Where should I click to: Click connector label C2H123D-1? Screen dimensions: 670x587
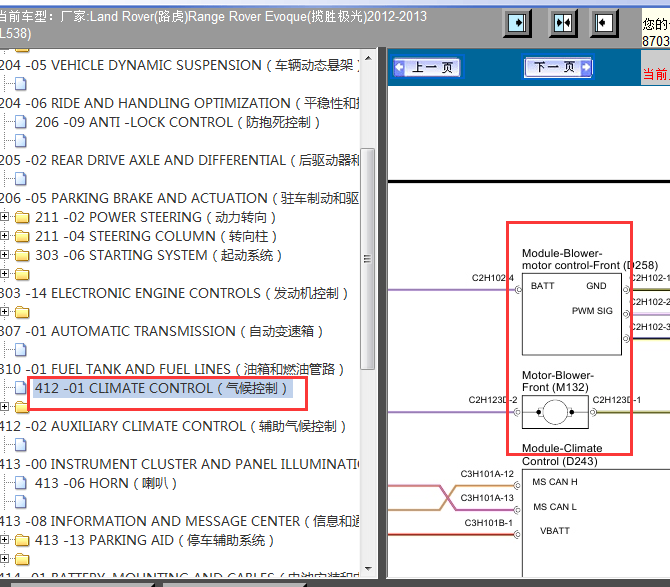tap(617, 400)
